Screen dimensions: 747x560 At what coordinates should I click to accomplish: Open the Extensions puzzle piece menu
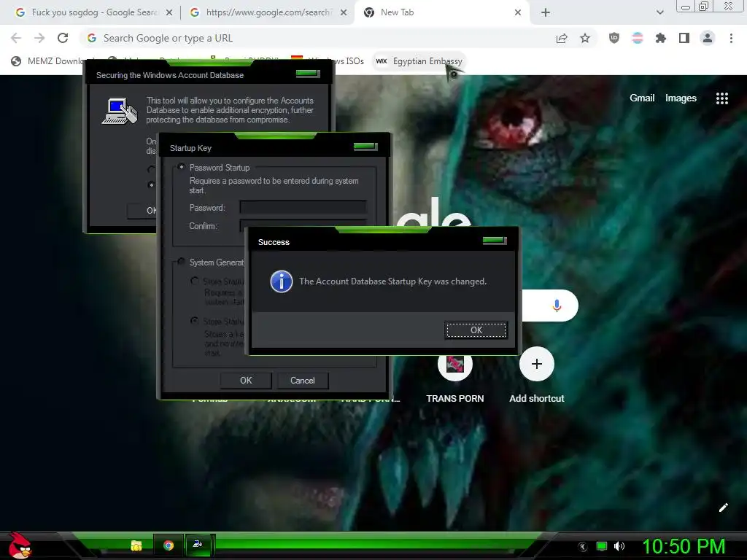[x=661, y=38]
